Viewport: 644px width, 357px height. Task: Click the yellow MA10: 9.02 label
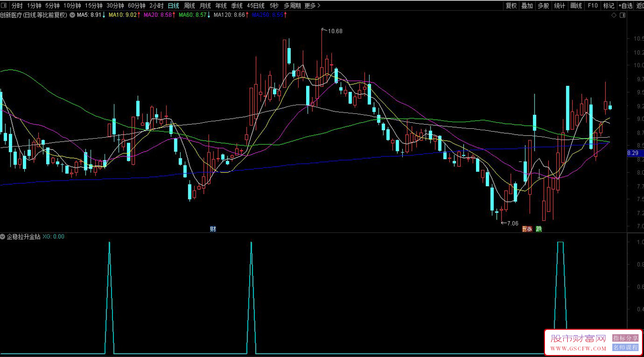[124, 15]
